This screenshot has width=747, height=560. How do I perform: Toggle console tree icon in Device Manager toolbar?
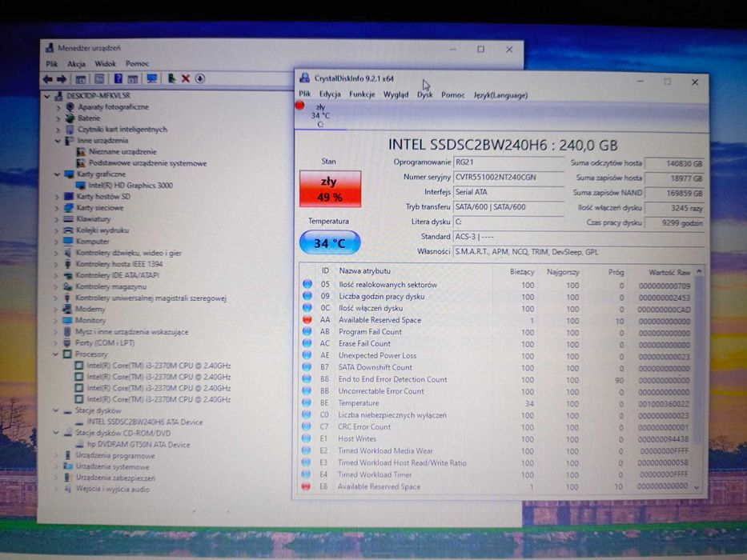click(81, 79)
